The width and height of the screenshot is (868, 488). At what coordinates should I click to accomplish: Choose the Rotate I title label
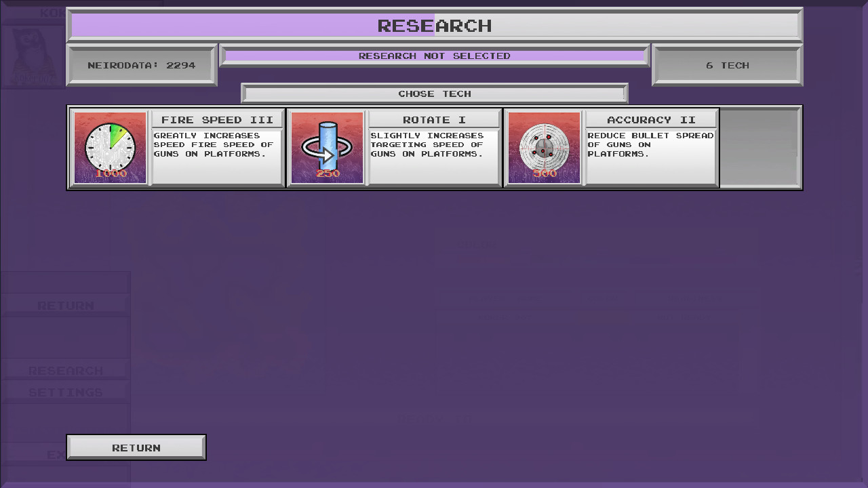tap(434, 120)
